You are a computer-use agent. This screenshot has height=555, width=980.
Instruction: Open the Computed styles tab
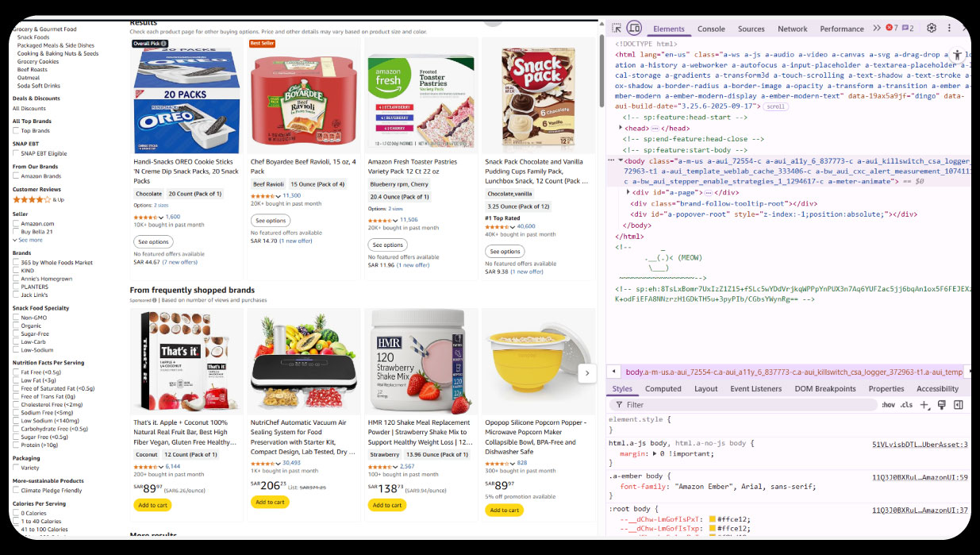click(663, 389)
